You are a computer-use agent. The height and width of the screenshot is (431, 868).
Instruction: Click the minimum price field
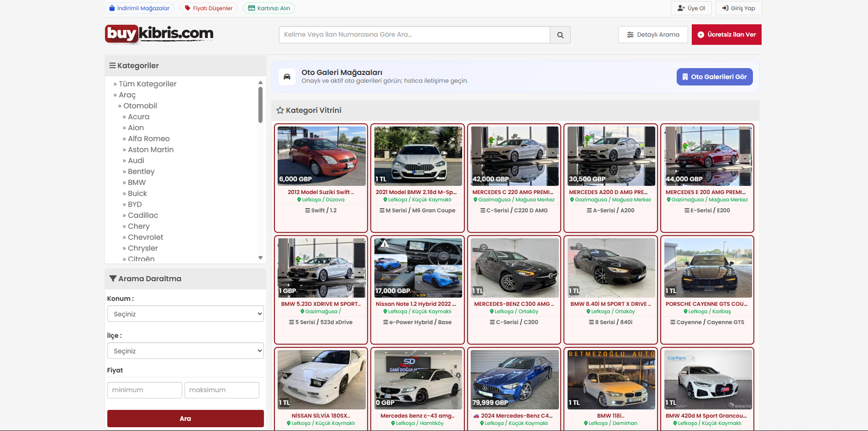tap(144, 390)
